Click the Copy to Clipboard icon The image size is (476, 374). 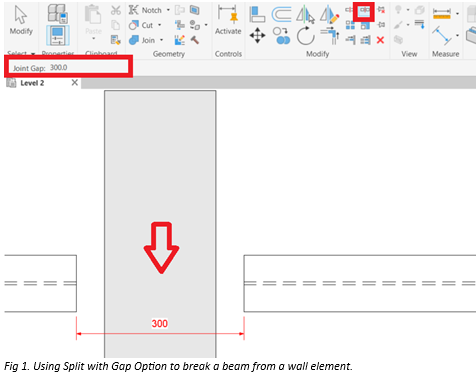115,25
